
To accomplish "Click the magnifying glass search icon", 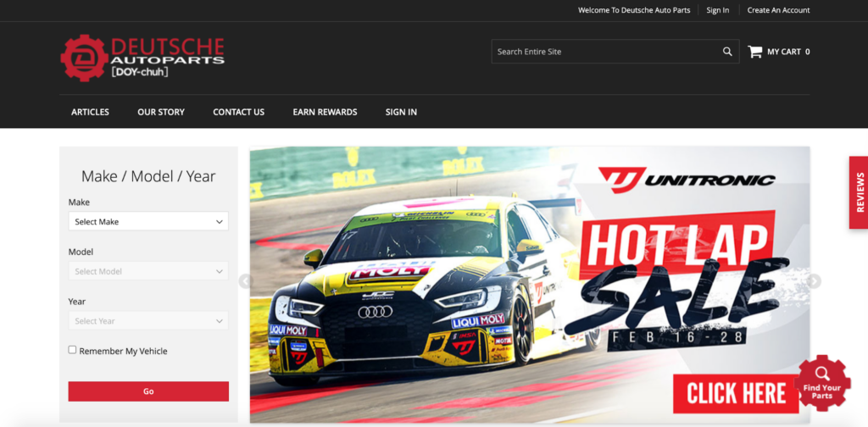I will pyautogui.click(x=727, y=52).
